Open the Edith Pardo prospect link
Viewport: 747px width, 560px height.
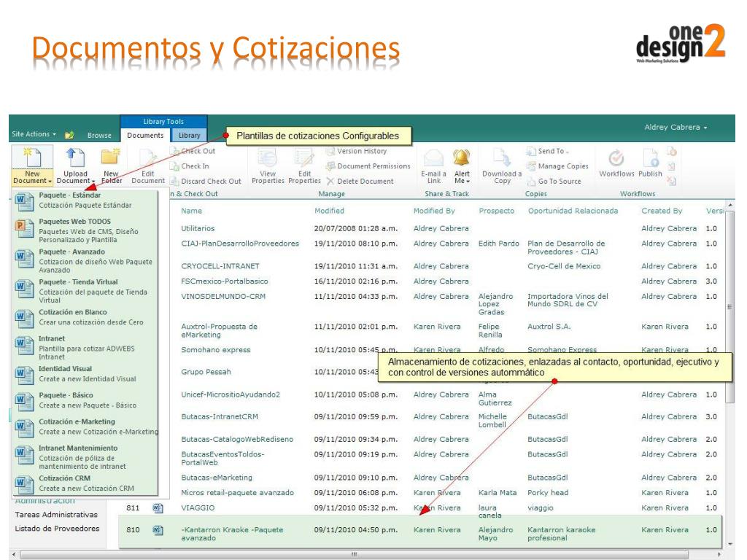499,244
